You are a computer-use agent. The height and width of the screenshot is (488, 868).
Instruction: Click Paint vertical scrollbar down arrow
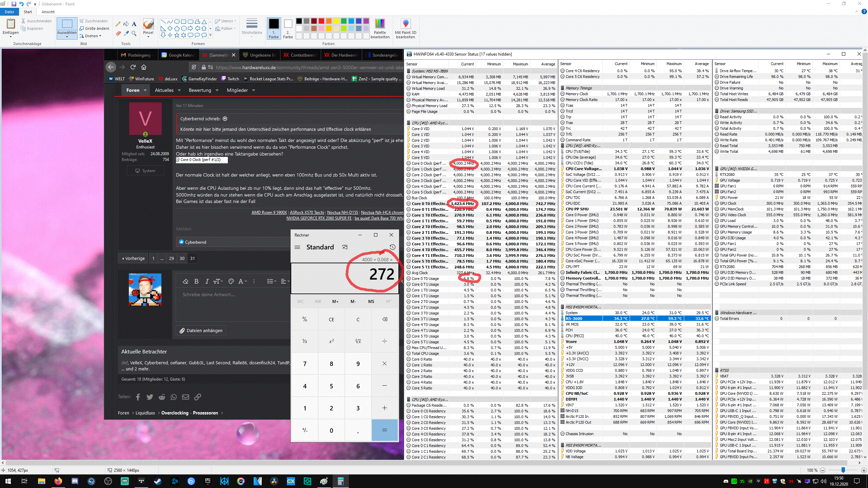[x=865, y=457]
